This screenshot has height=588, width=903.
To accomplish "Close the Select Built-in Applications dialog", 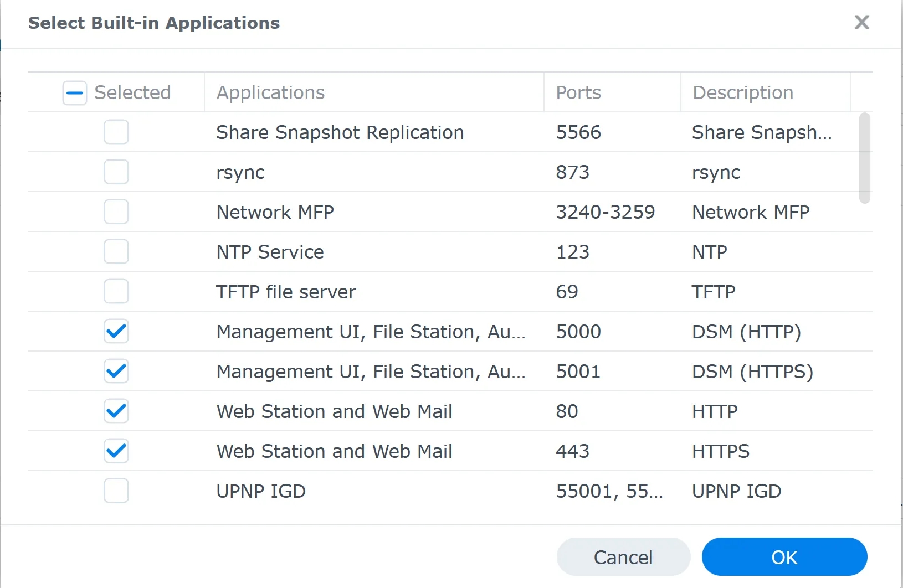I will (x=862, y=22).
